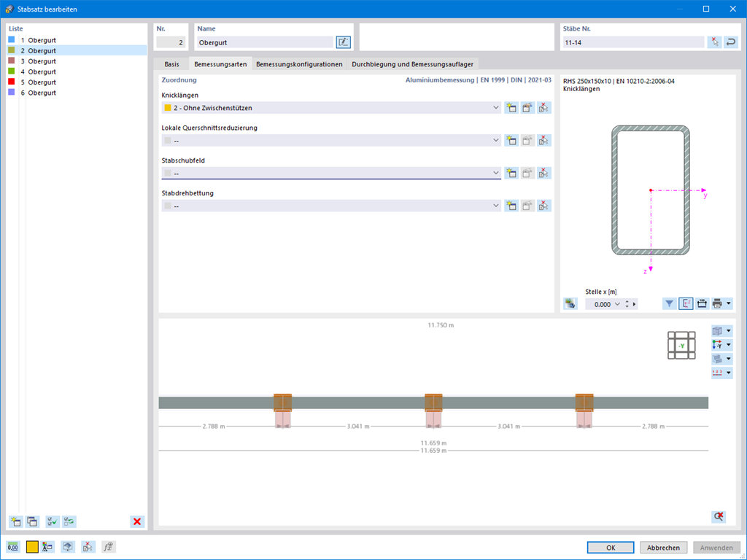Click the blue funnel filter icon
747x560 pixels.
670,304
